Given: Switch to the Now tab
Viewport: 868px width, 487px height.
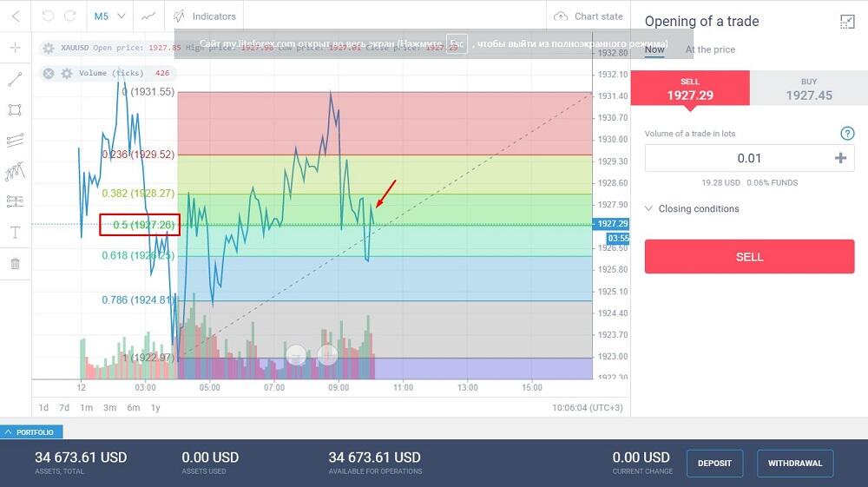Looking at the screenshot, I should click(x=654, y=49).
